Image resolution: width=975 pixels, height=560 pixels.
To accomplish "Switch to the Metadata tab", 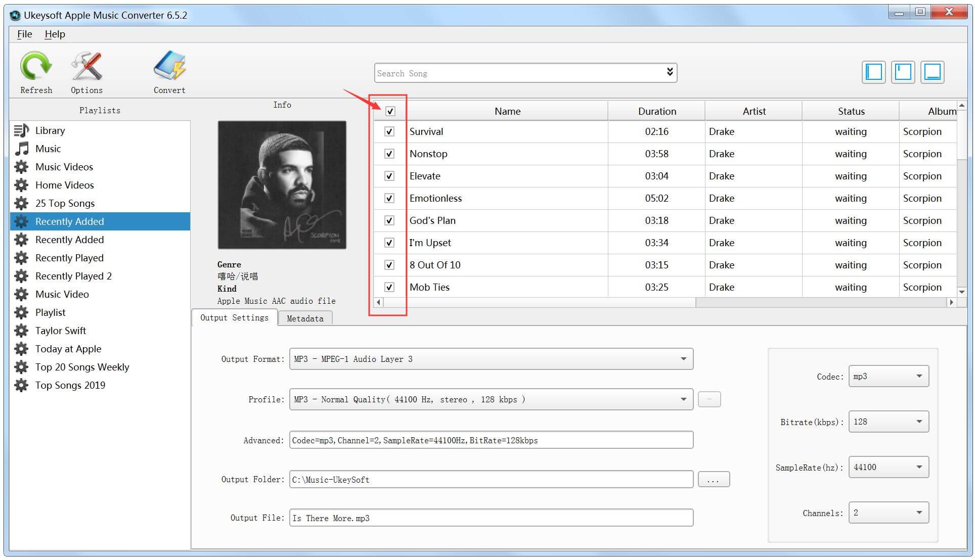I will pyautogui.click(x=303, y=318).
